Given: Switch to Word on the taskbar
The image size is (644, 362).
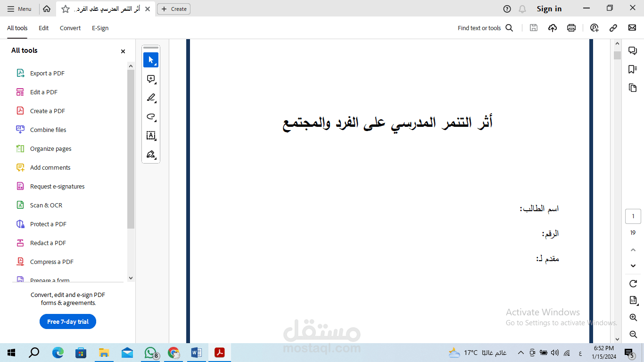Looking at the screenshot, I should click(197, 353).
